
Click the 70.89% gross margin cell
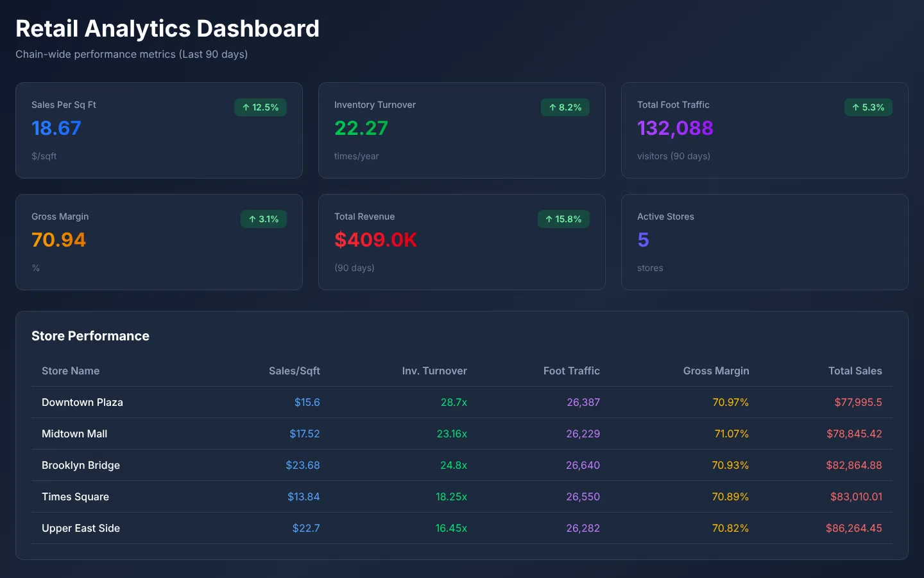coord(730,496)
